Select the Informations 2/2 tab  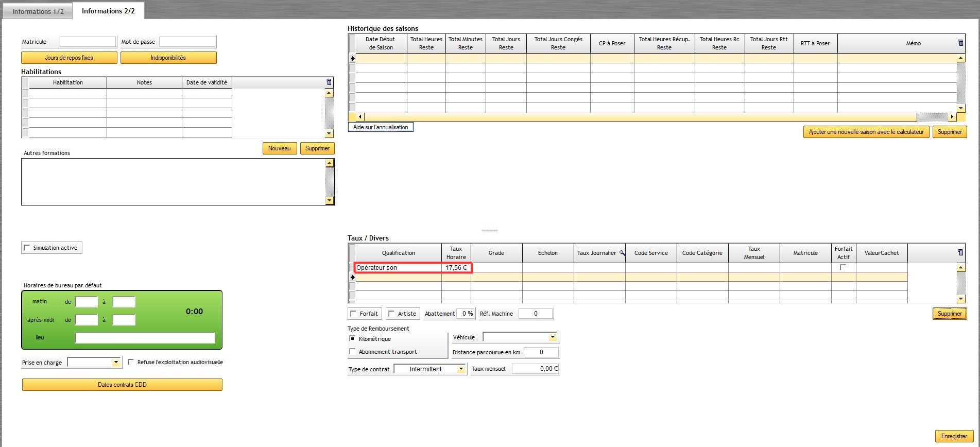[108, 11]
